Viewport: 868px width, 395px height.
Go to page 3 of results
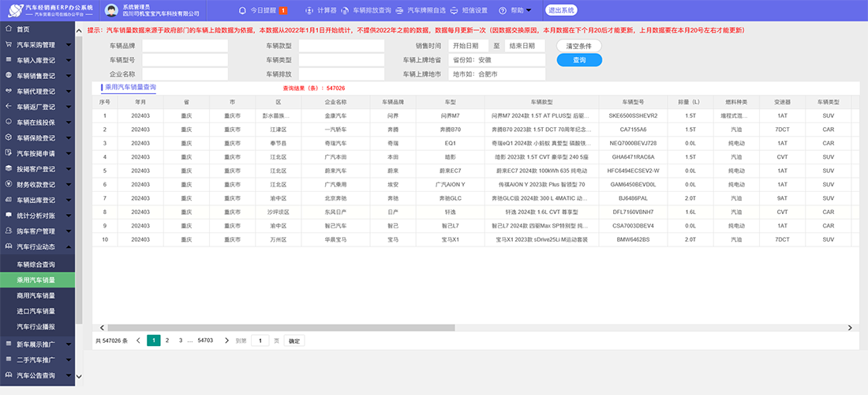[x=181, y=340]
